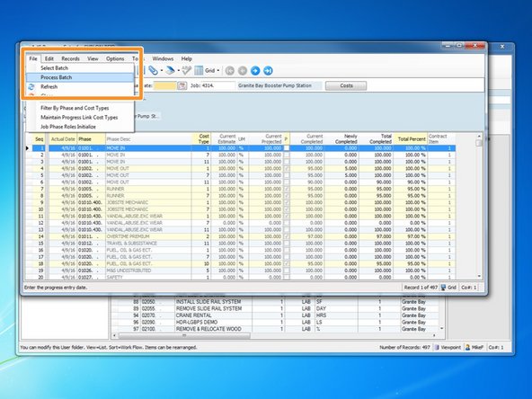
Task: Toggle the P checkbox in row Seq 5
Action: click(x=287, y=175)
